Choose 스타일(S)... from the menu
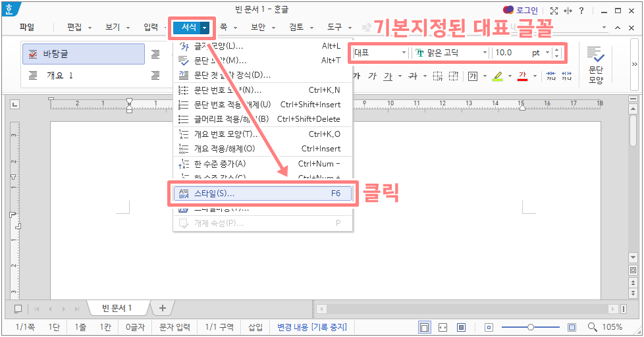This screenshot has width=644, height=337. click(263, 194)
